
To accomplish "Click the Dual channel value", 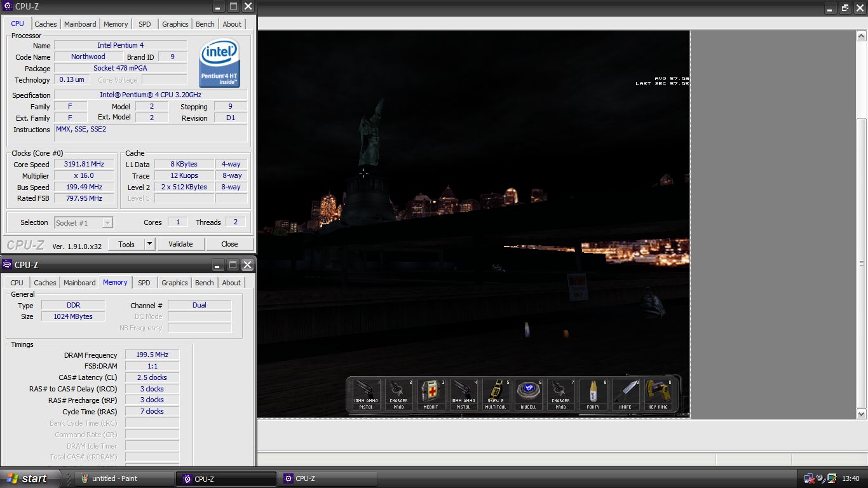I will (200, 305).
